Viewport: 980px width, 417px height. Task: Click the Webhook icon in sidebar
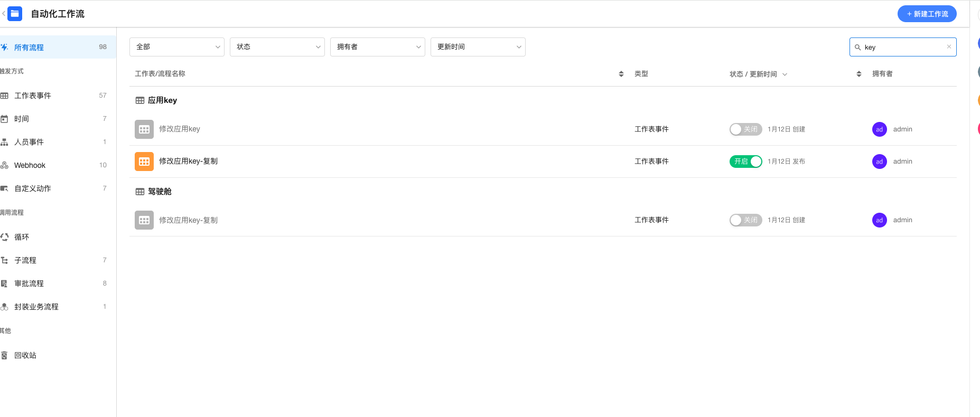pos(5,165)
